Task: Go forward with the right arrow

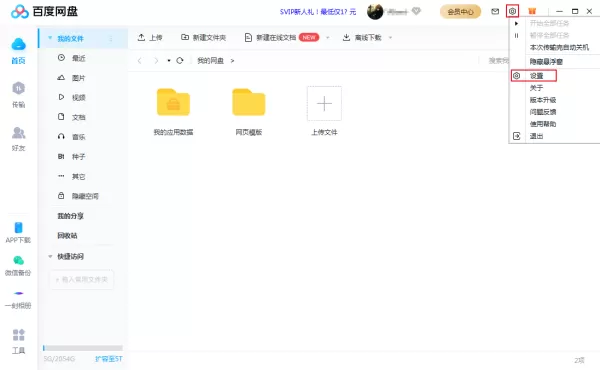Action: 156,60
